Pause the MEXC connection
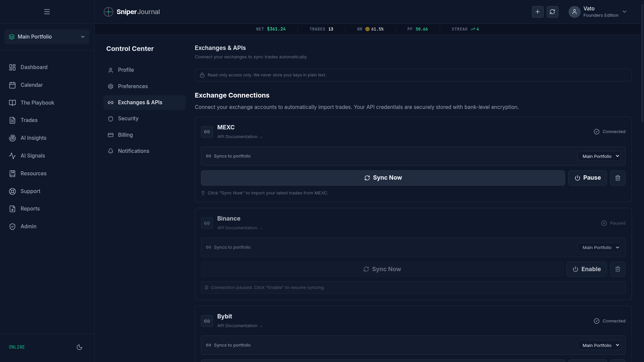Viewport: 644px width, 362px height. (x=588, y=178)
